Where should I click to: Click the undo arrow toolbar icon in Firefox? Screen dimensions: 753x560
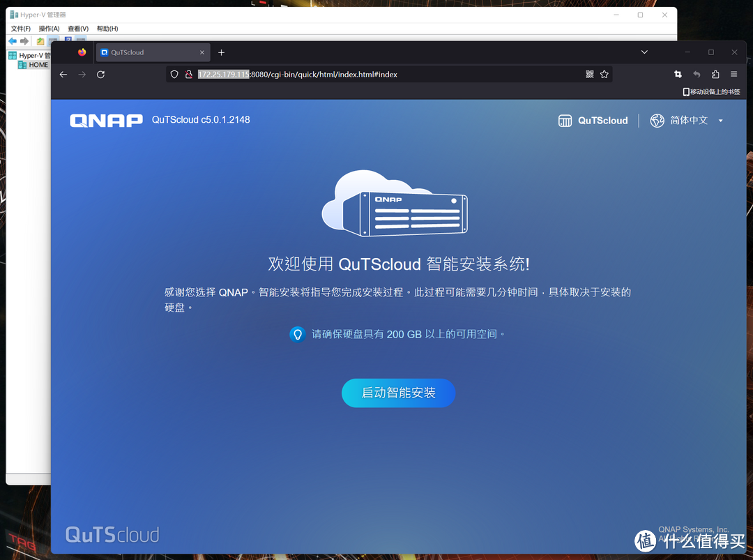click(x=697, y=74)
